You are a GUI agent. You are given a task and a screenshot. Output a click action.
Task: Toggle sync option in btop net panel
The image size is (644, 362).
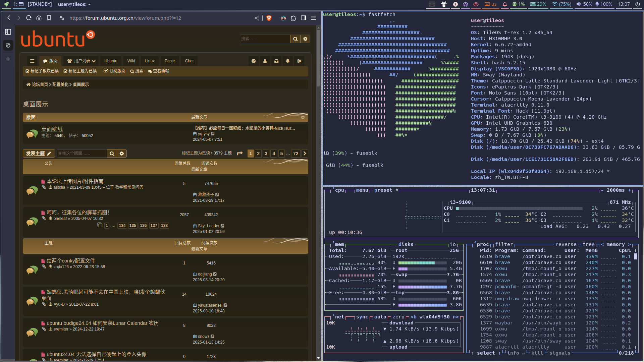click(362, 317)
